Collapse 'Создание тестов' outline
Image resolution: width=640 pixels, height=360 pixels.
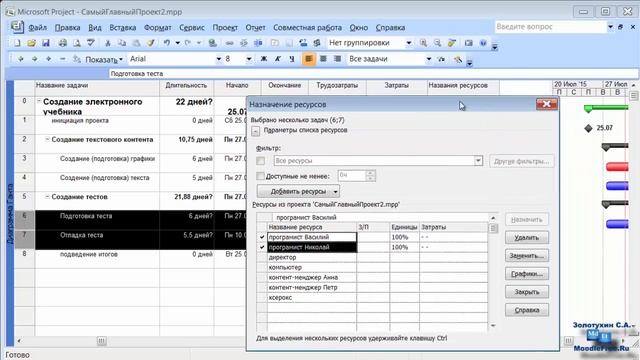(x=47, y=196)
